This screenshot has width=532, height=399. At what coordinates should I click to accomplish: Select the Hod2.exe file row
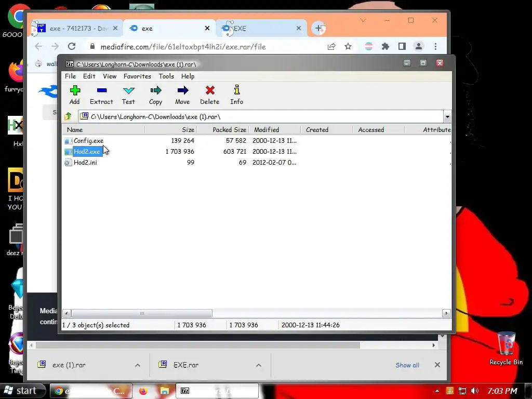(256, 151)
